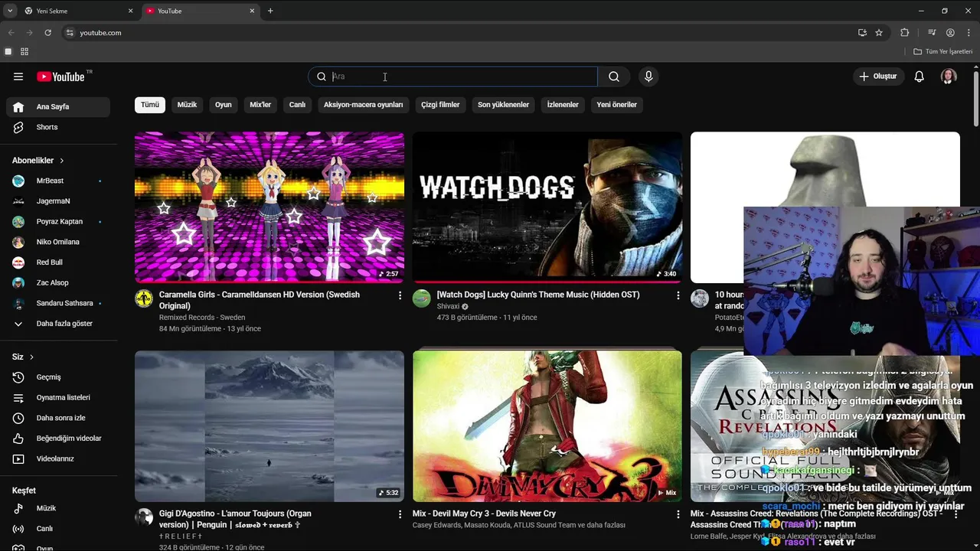Select the Tümü filter chip
980x551 pixels.
[150, 105]
